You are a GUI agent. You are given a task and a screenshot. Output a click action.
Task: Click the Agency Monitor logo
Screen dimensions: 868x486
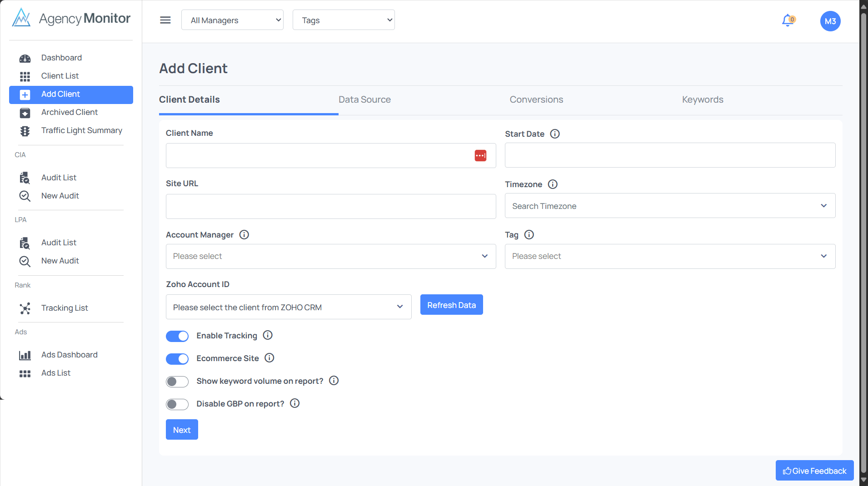coord(71,18)
